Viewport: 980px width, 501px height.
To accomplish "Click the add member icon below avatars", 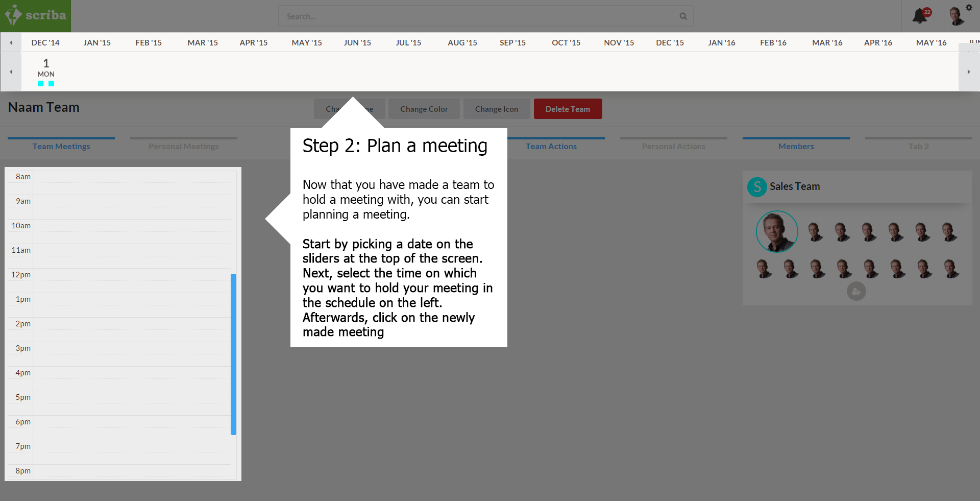I will [x=856, y=292].
